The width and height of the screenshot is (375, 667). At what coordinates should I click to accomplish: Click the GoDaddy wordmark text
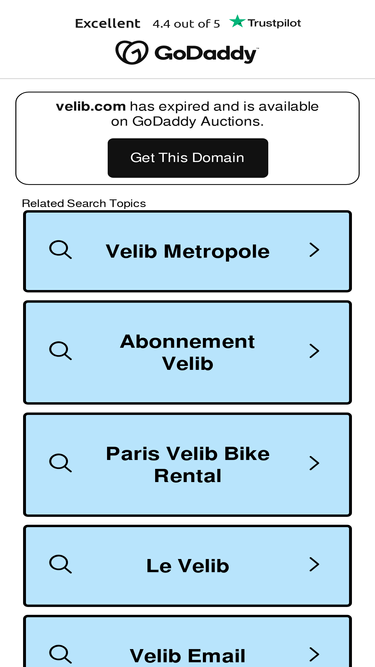click(206, 54)
